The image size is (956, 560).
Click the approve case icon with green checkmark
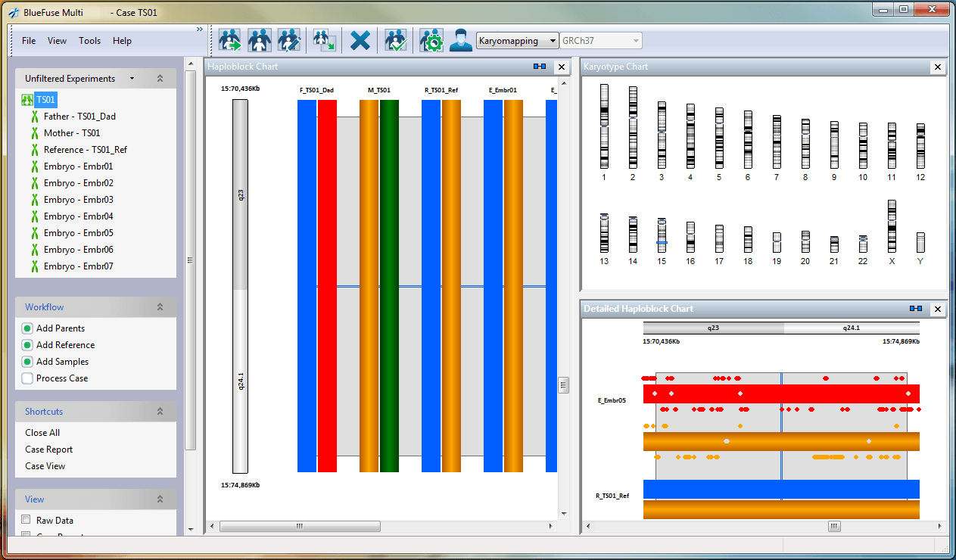click(x=396, y=40)
